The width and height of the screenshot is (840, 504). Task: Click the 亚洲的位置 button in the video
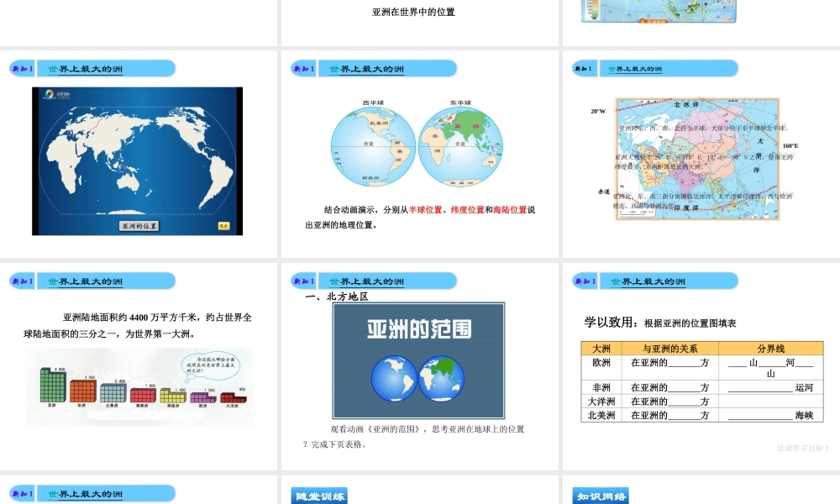(139, 226)
